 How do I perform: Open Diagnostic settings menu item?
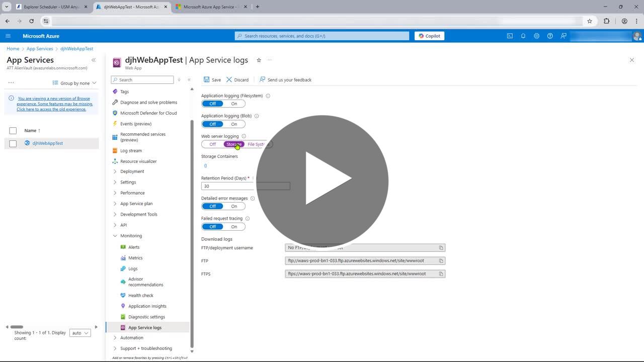click(146, 317)
